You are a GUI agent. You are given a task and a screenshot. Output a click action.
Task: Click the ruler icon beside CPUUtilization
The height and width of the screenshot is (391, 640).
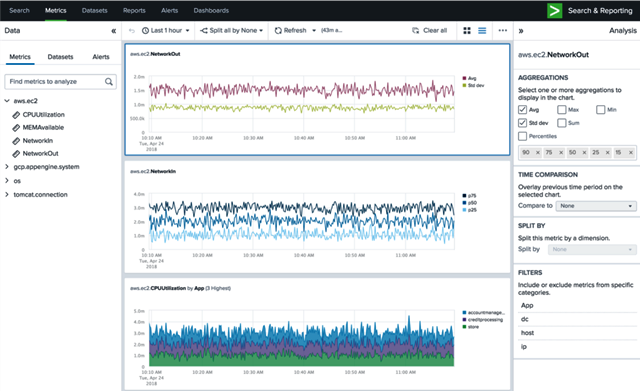click(16, 115)
